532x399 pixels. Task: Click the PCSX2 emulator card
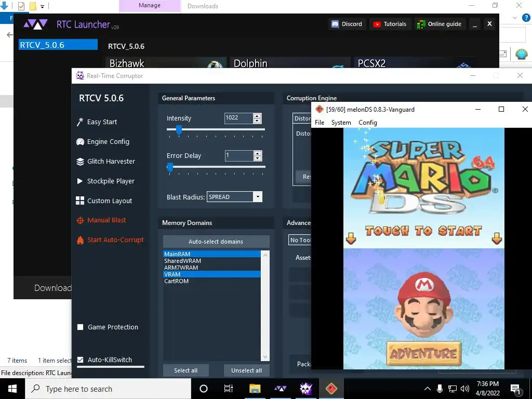(414, 63)
